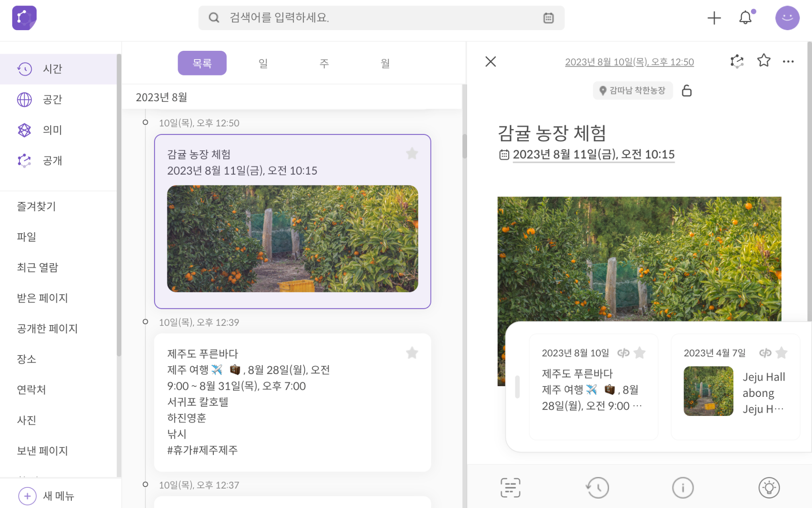Click the 2023년 8월 10일(목), 오후 12:50 link
The image size is (812, 508).
[x=629, y=62]
